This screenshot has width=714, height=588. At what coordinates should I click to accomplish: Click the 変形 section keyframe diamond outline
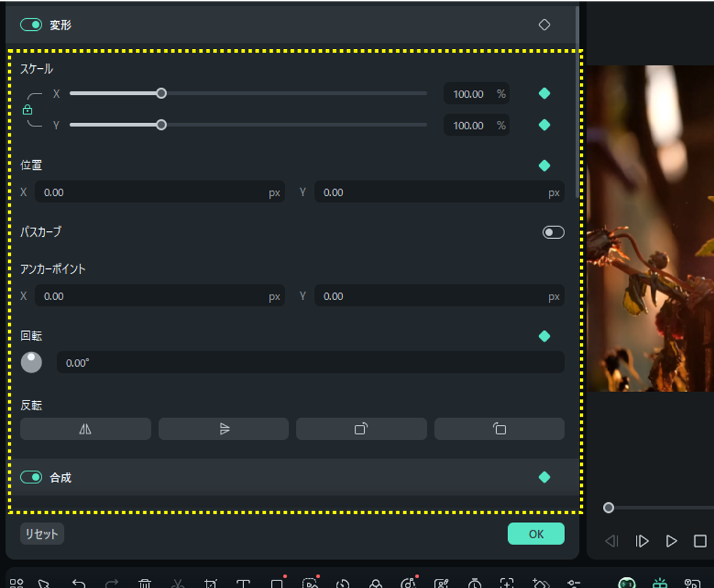tap(544, 25)
